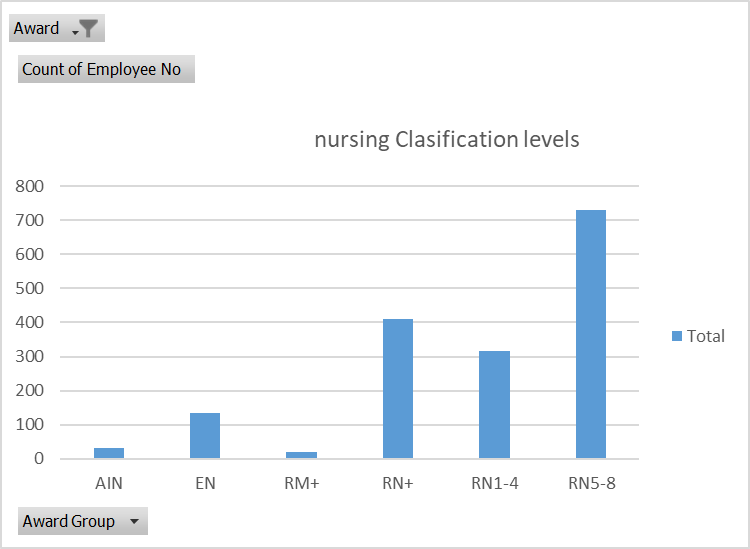Open the Award Group dropdown arrow

tap(134, 522)
